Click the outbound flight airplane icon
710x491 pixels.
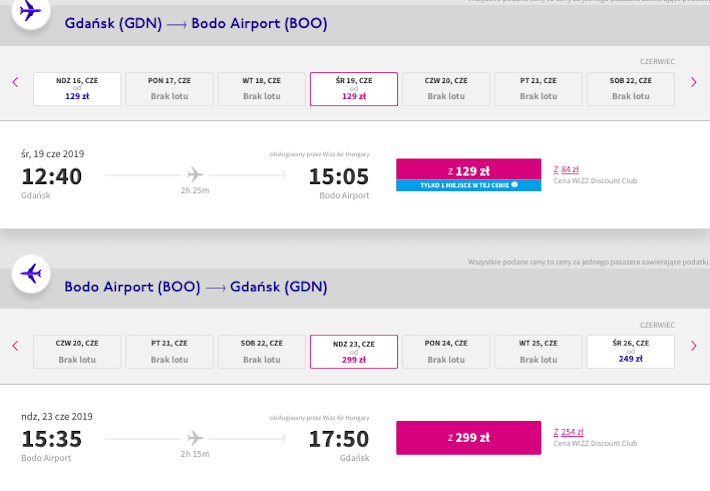pyautogui.click(x=31, y=11)
